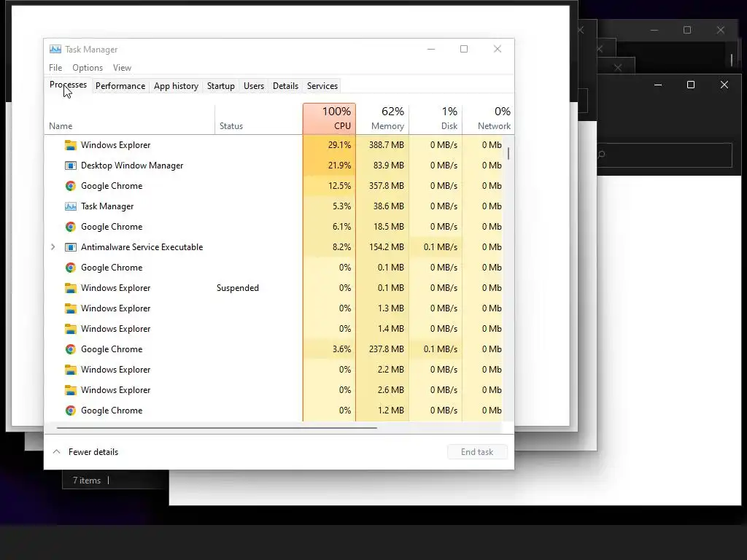Screen dimensions: 747x560
Task: Click the 8.2% CPU value
Action: pyautogui.click(x=341, y=247)
